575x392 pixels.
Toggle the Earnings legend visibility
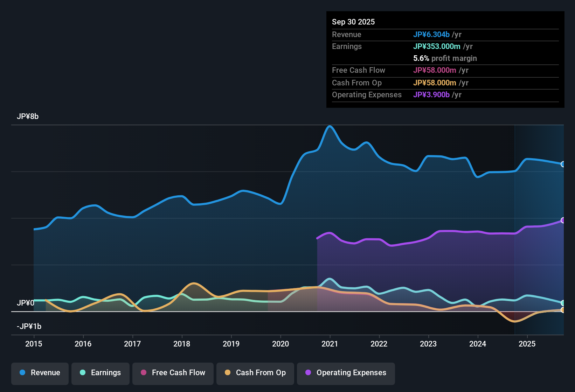[101, 373]
